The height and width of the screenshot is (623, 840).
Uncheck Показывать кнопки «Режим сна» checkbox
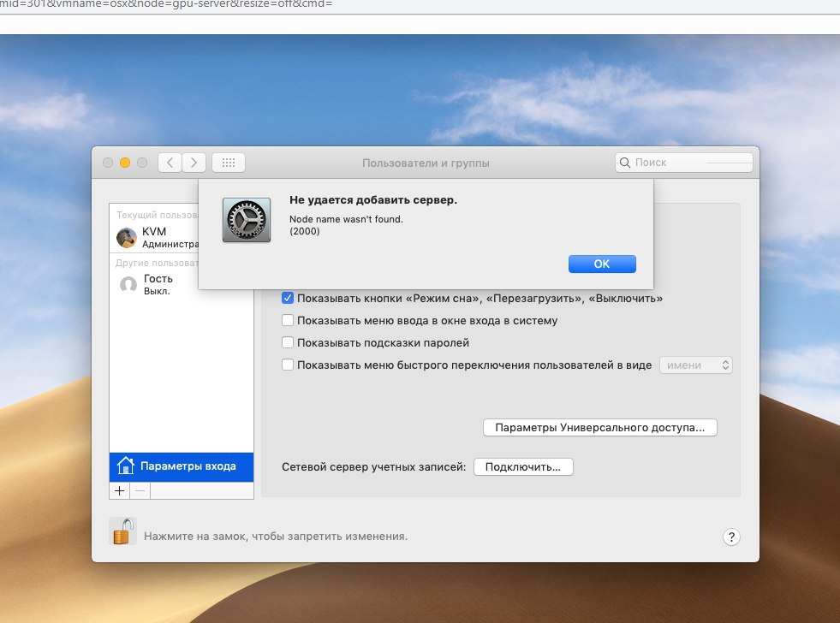288,298
